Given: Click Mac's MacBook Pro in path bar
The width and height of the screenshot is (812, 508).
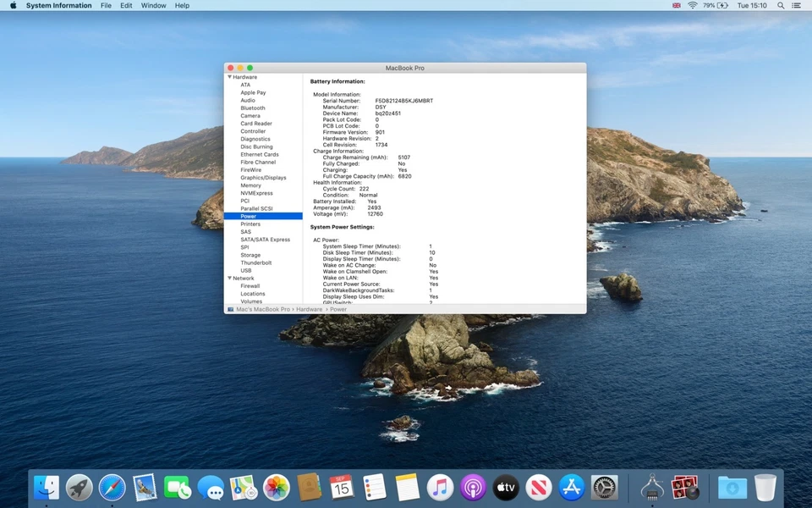Looking at the screenshot, I should pyautogui.click(x=263, y=309).
